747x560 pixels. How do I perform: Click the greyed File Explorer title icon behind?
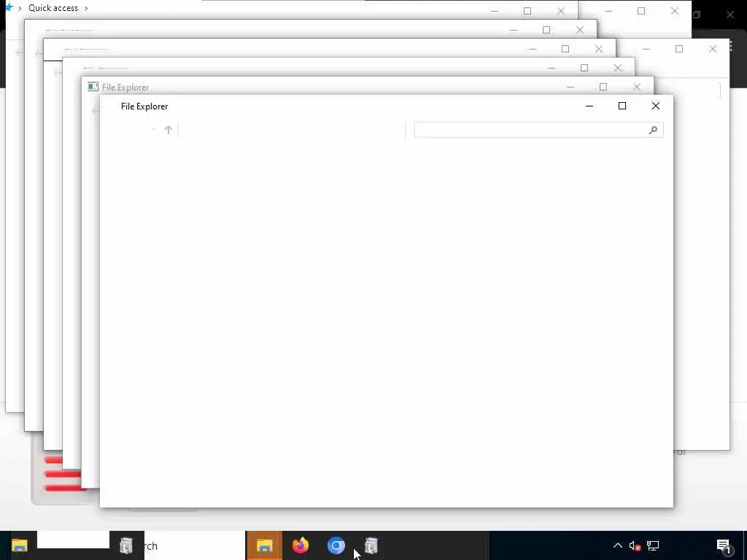(93, 87)
